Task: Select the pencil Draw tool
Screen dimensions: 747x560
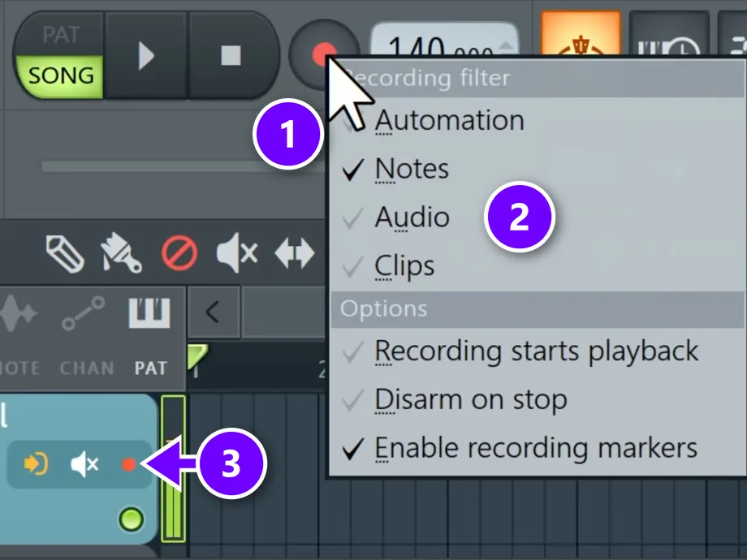Action: 65,253
